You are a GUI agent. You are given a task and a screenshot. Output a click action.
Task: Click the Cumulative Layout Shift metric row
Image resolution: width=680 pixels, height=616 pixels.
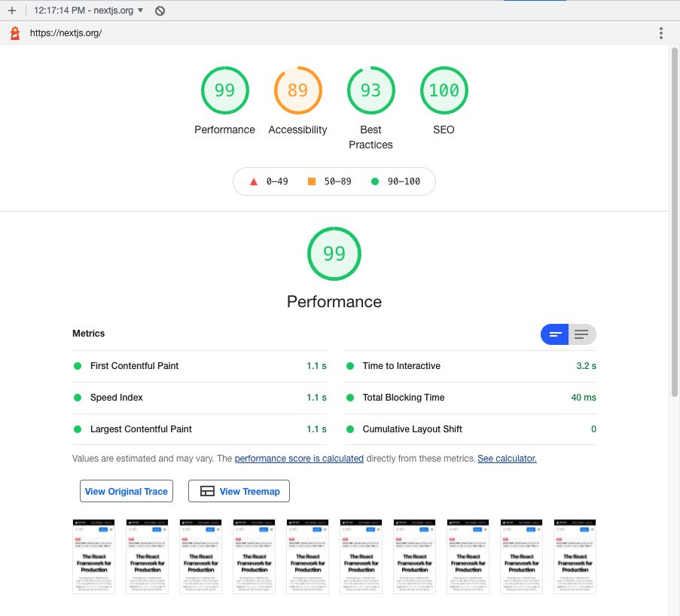point(471,429)
